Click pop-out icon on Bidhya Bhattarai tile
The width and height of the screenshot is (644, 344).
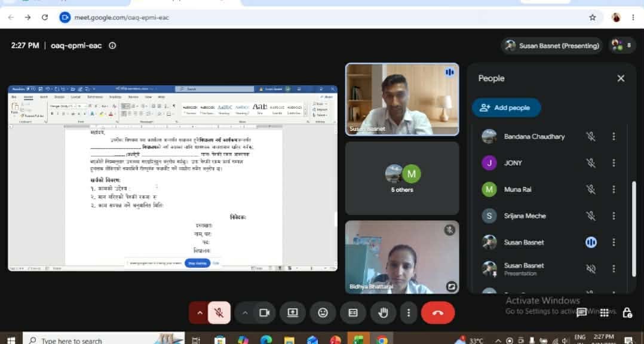pyautogui.click(x=451, y=287)
